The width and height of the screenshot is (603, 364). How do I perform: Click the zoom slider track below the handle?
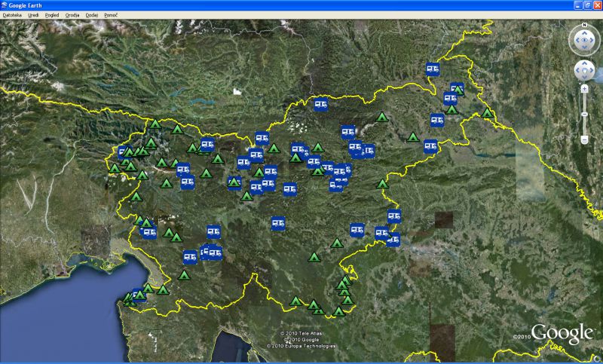(x=585, y=126)
